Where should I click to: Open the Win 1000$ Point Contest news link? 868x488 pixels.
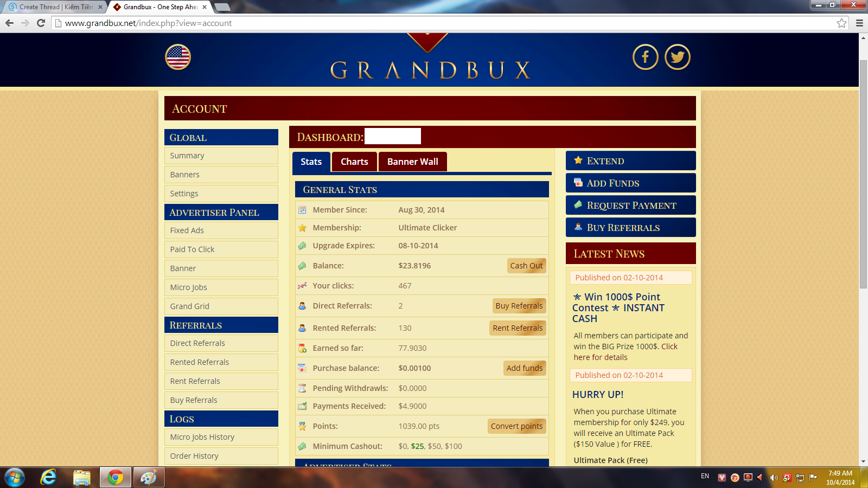point(618,307)
